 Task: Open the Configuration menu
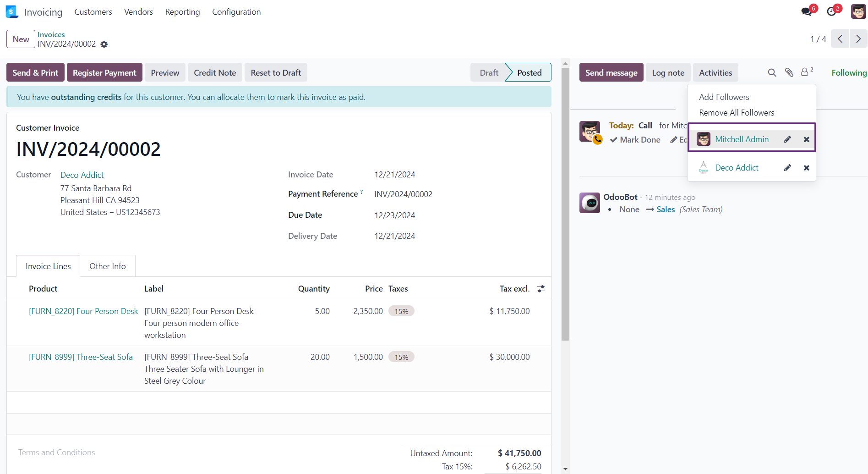(236, 12)
